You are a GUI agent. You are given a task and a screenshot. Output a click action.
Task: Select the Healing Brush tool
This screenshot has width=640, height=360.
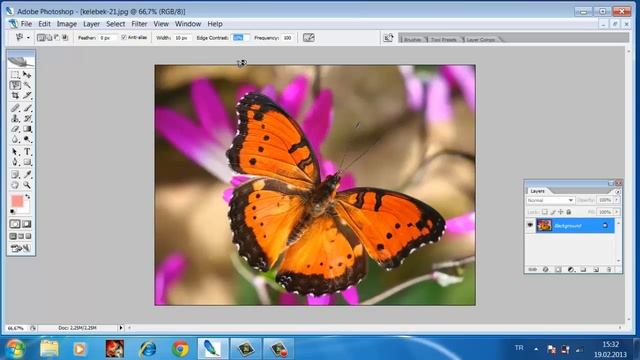pos(15,108)
